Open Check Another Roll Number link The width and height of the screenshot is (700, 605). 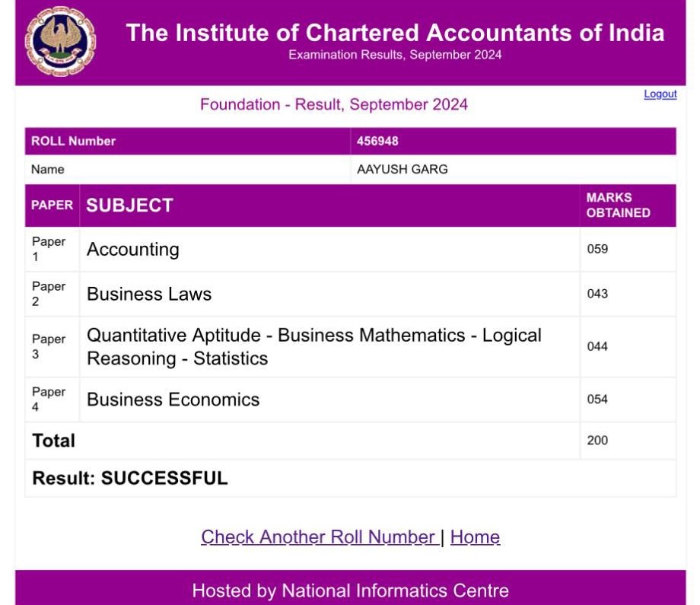319,537
